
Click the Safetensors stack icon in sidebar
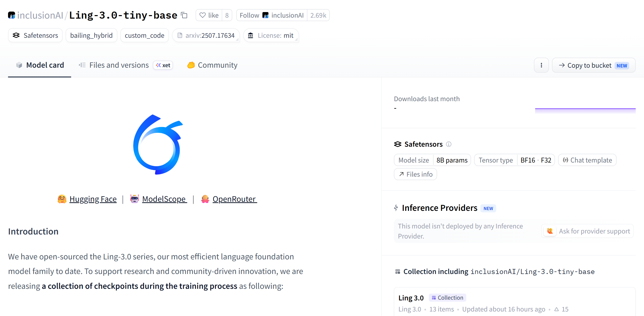398,144
